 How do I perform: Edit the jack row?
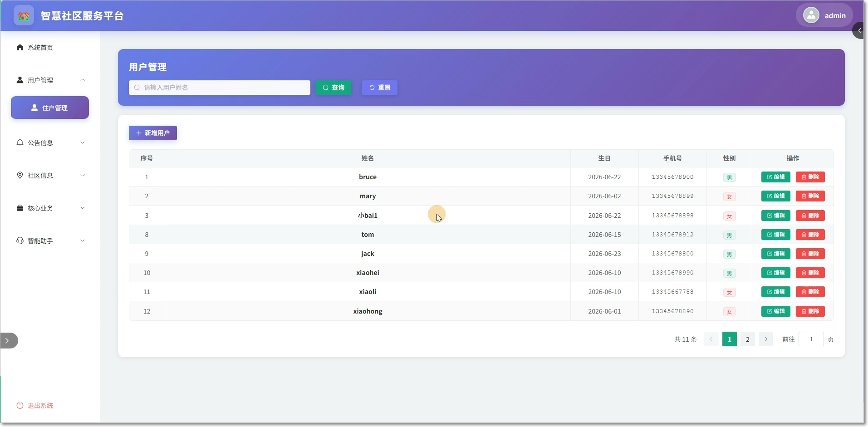pos(776,254)
